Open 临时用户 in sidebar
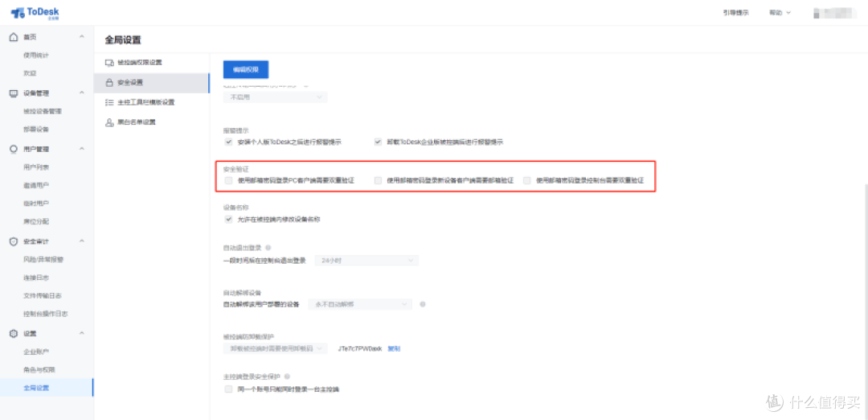868x420 pixels. (36, 204)
